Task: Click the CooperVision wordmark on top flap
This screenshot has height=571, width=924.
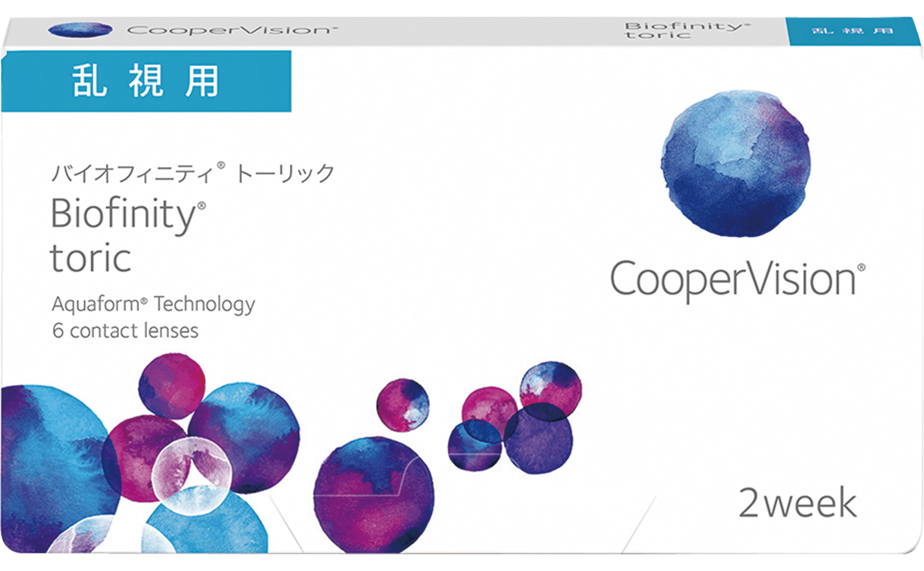Action: click(x=232, y=30)
